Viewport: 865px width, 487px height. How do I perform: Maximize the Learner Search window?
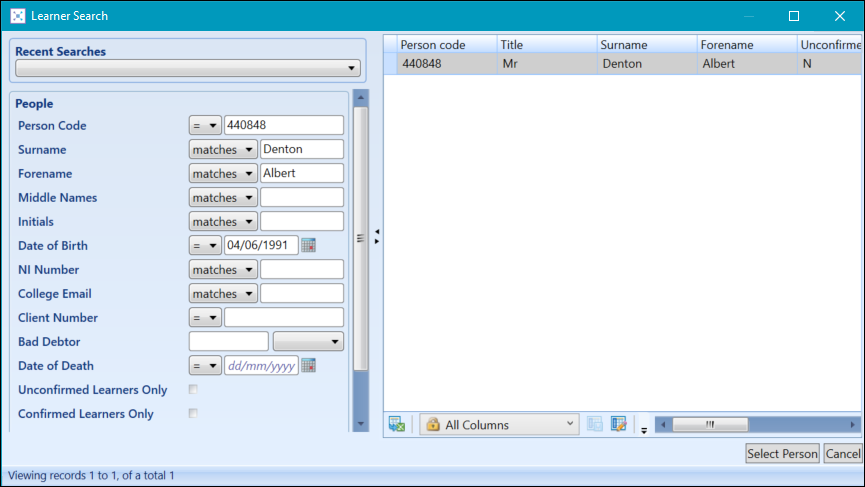tap(794, 16)
